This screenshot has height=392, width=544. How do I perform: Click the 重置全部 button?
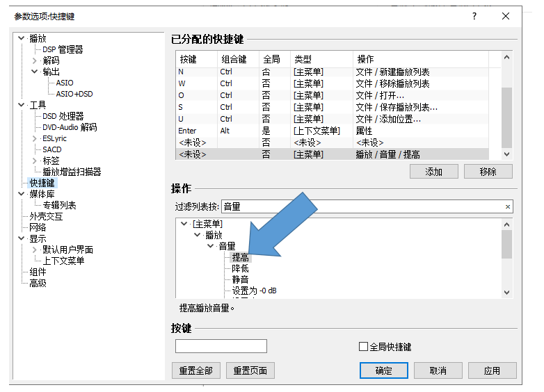[x=195, y=370]
